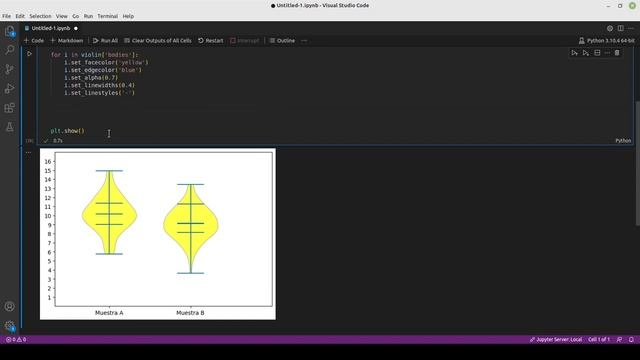Open more cell actions ellipsis in cell toolbar
Image resolution: width=640 pixels, height=360 pixels.
(x=607, y=53)
